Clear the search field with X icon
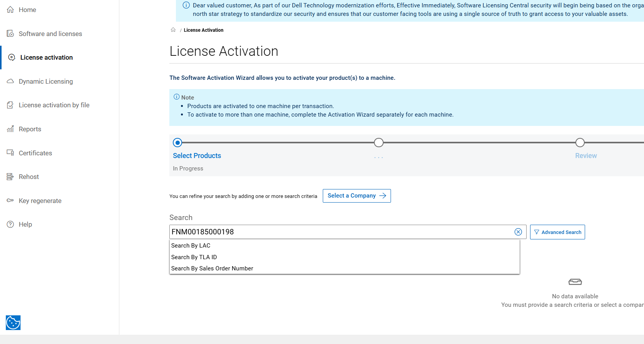The height and width of the screenshot is (344, 644). [x=518, y=232]
